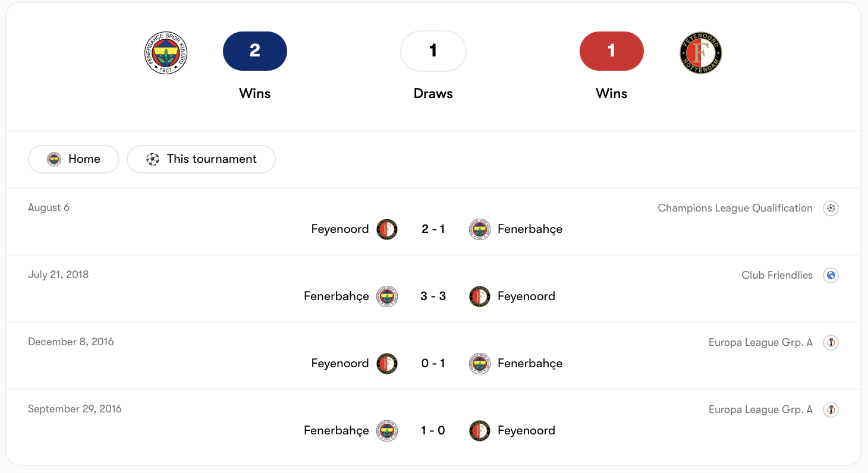Image resolution: width=868 pixels, height=473 pixels.
Task: Click the Champions League Qualification icon
Action: (831, 208)
